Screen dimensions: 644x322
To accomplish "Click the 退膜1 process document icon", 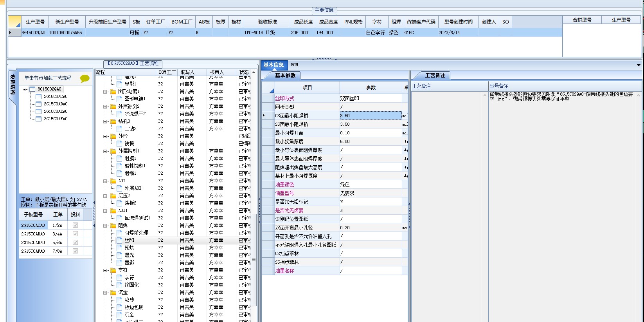I will [x=120, y=159].
